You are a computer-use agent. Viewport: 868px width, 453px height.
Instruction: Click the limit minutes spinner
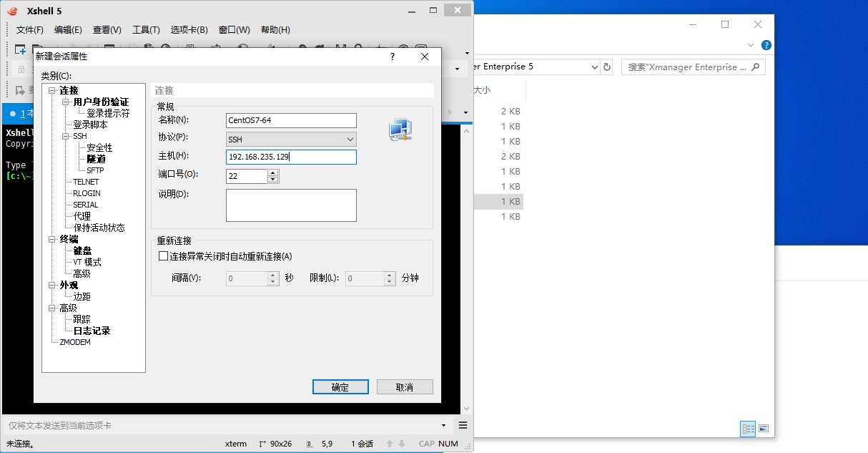click(x=390, y=278)
